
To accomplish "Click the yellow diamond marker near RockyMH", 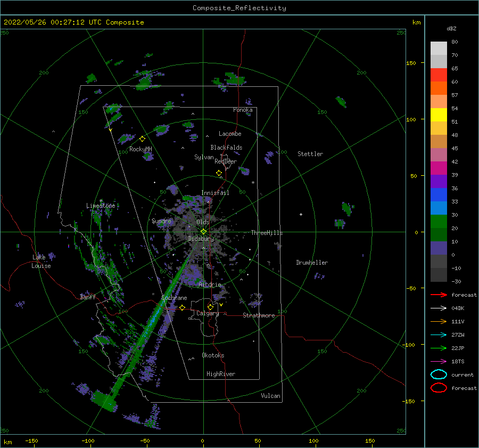I will tap(142, 139).
